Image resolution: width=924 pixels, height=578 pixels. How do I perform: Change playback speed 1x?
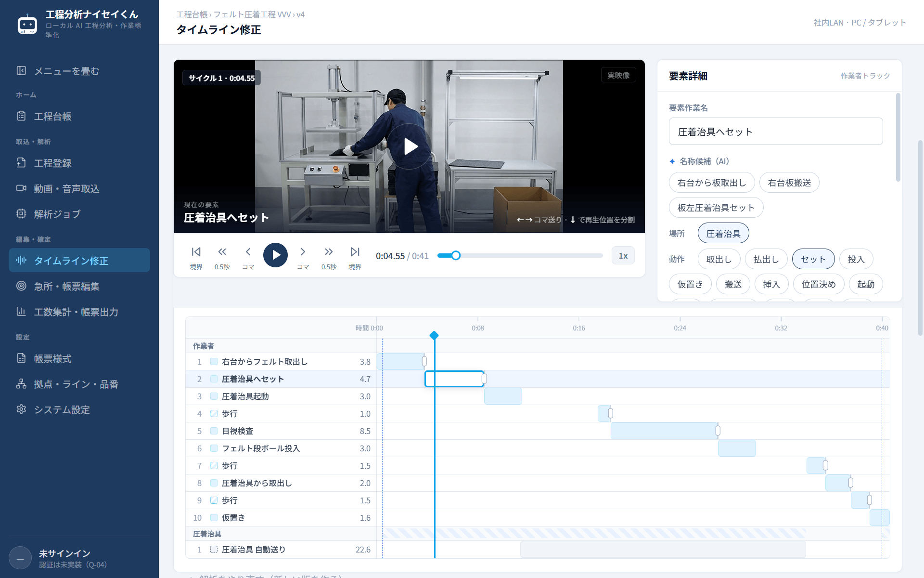click(623, 256)
